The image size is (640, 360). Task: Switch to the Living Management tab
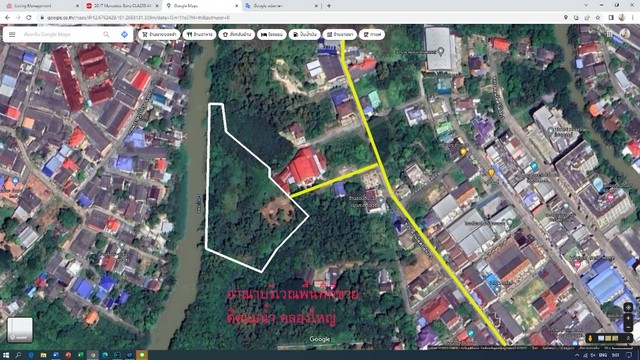[42, 6]
